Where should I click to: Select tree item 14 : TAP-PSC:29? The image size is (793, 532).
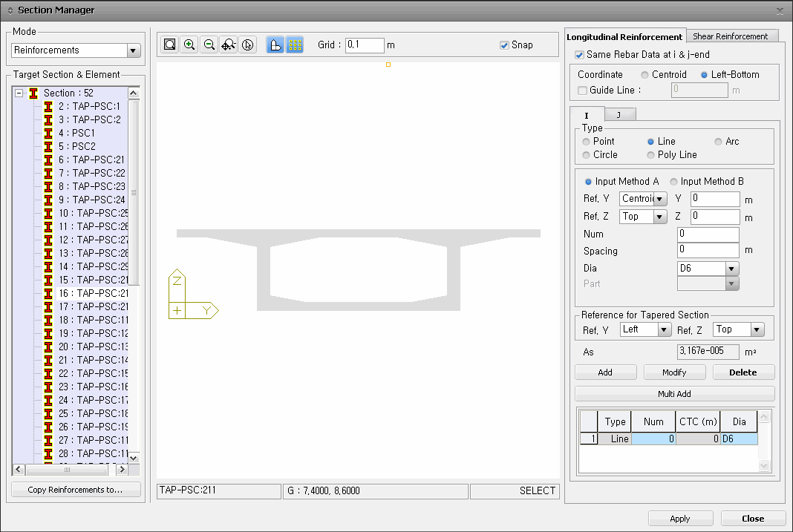pos(93,267)
